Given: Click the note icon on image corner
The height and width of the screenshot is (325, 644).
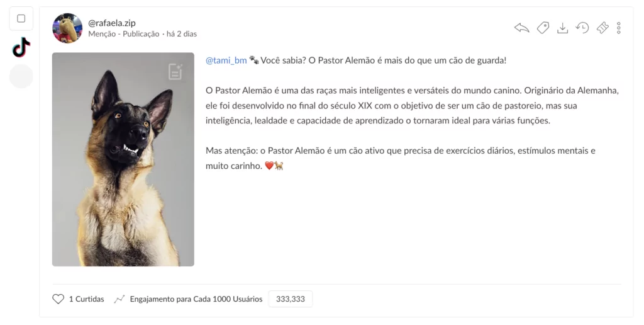Looking at the screenshot, I should [175, 72].
